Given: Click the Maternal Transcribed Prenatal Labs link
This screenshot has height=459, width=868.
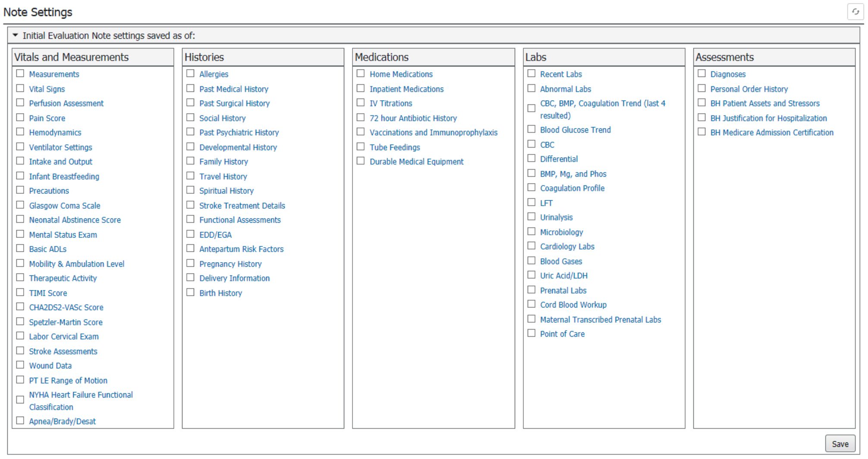Looking at the screenshot, I should (x=601, y=320).
